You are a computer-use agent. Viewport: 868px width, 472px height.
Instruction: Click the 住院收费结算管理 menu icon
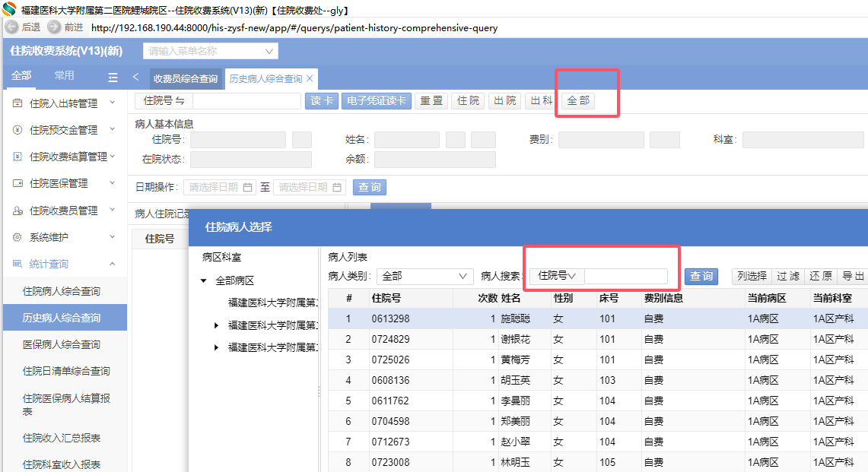tap(17, 157)
